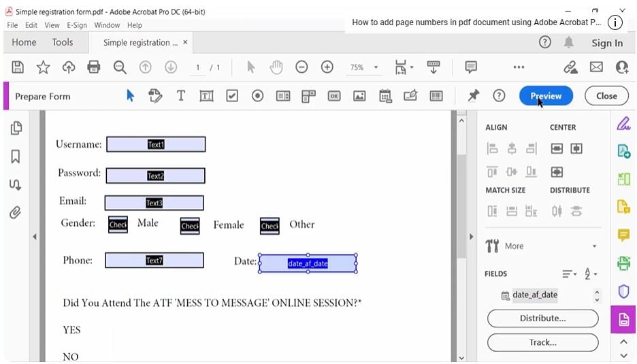Open the Window menu
This screenshot has height=364, width=637.
pos(107,25)
